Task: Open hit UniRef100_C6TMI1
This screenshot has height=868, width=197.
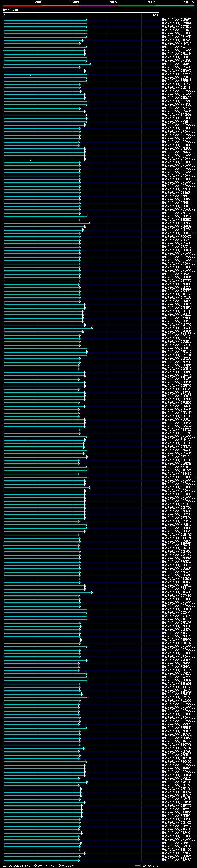Action: click(176, 26)
